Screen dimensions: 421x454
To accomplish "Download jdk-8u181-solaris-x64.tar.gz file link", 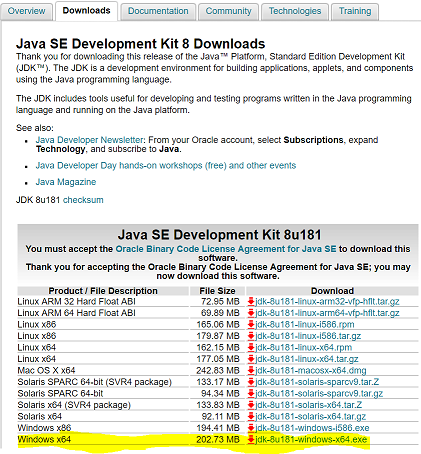I will coord(311,417).
